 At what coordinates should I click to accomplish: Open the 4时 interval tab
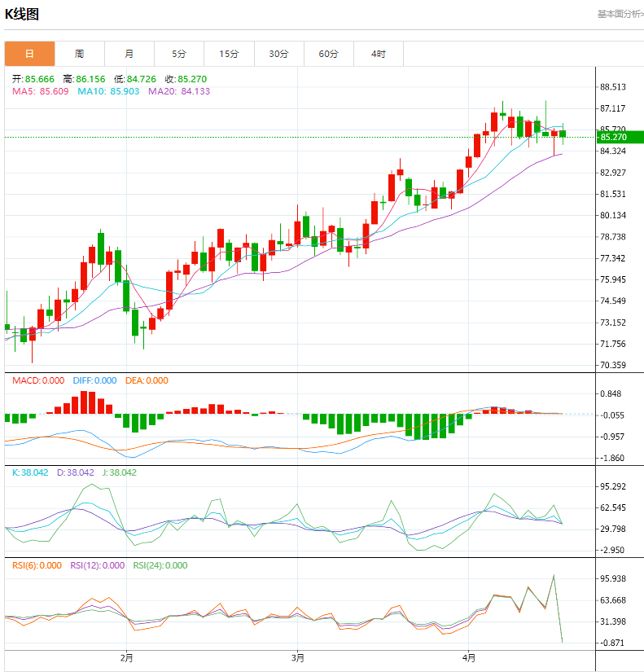pos(379,54)
